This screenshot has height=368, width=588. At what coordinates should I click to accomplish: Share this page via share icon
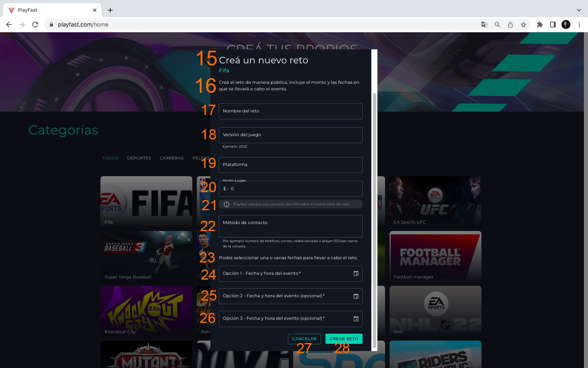[x=510, y=25]
